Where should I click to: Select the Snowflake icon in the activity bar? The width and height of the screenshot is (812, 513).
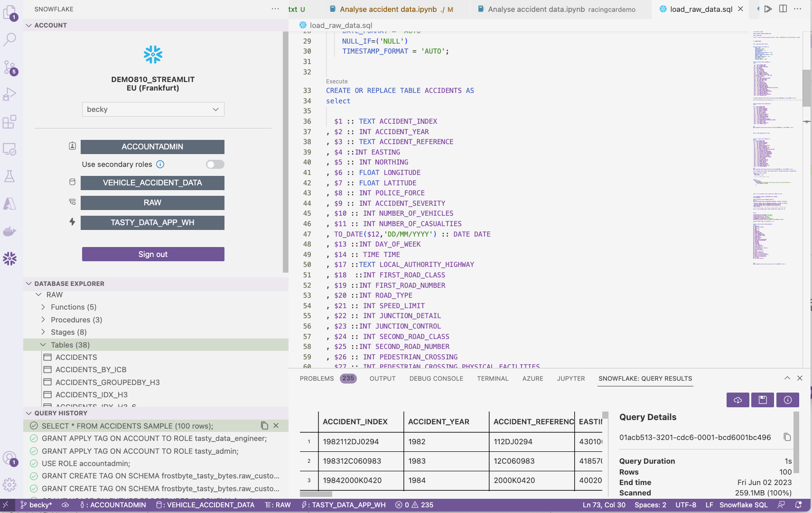(x=9, y=258)
